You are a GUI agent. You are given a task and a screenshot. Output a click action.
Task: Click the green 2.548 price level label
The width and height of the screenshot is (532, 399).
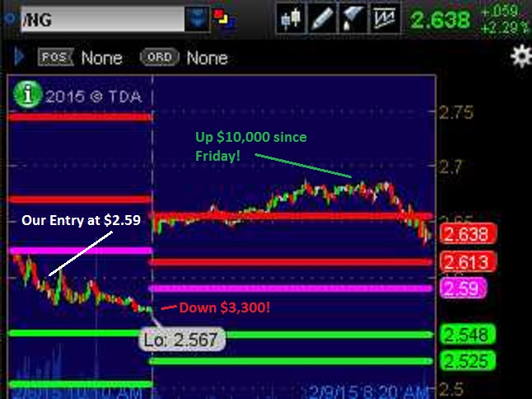[467, 335]
